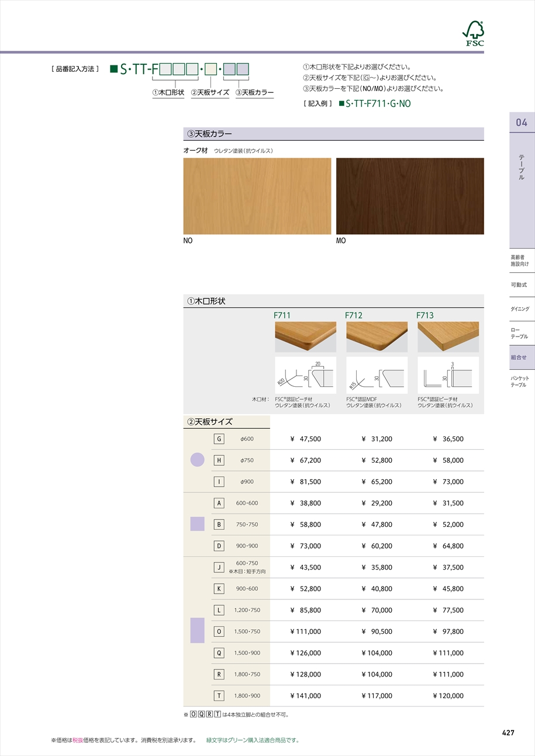Click the F713 edge shape photo
Screen dimensions: 535x756
[448, 337]
